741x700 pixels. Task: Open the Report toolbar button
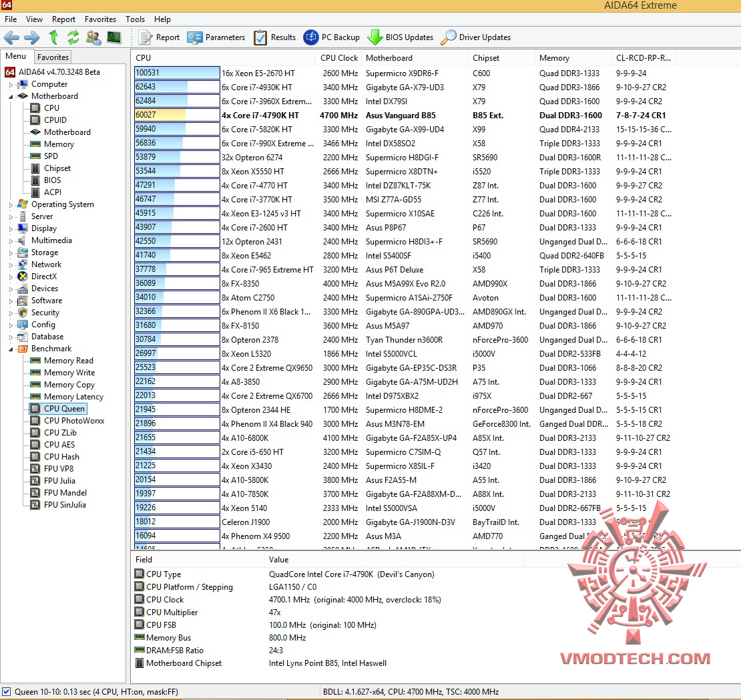pyautogui.click(x=160, y=37)
